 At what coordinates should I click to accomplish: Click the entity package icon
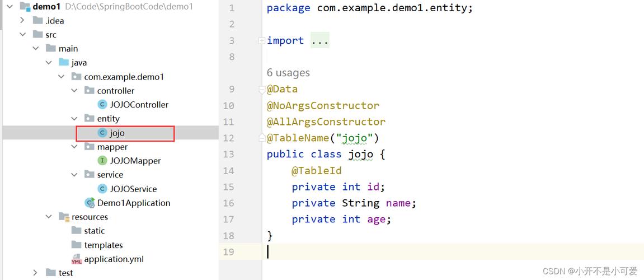(x=90, y=118)
